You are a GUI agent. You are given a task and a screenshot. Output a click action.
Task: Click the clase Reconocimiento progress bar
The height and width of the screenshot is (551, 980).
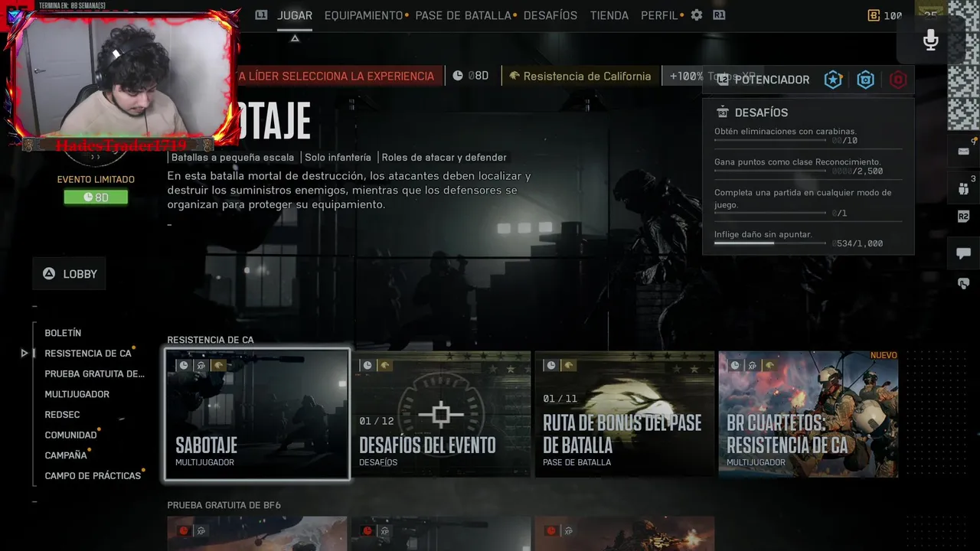tap(770, 171)
